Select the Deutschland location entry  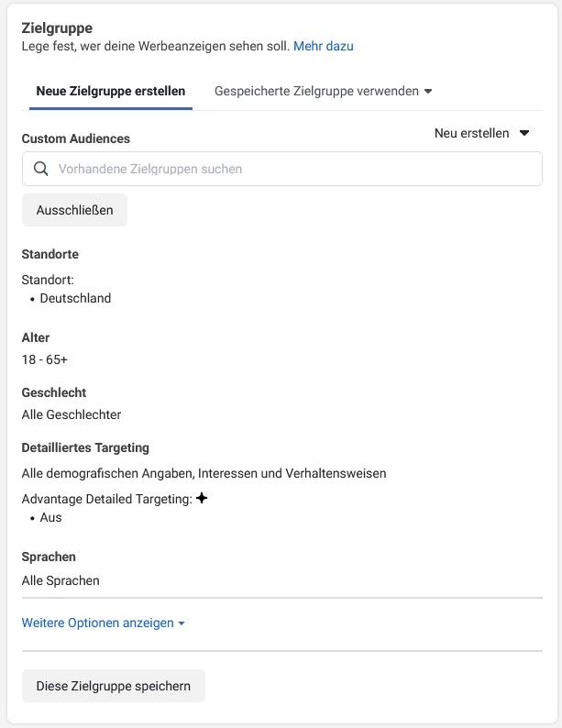click(x=75, y=298)
